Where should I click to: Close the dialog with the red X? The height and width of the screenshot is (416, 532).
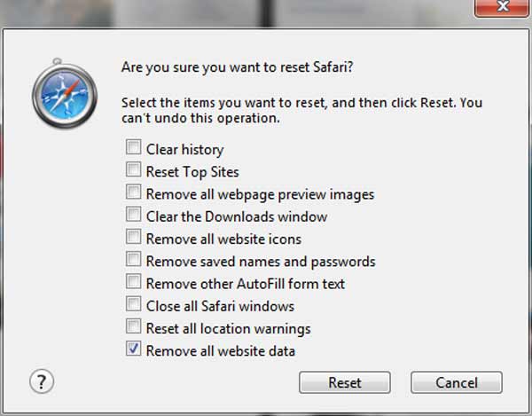click(x=502, y=7)
